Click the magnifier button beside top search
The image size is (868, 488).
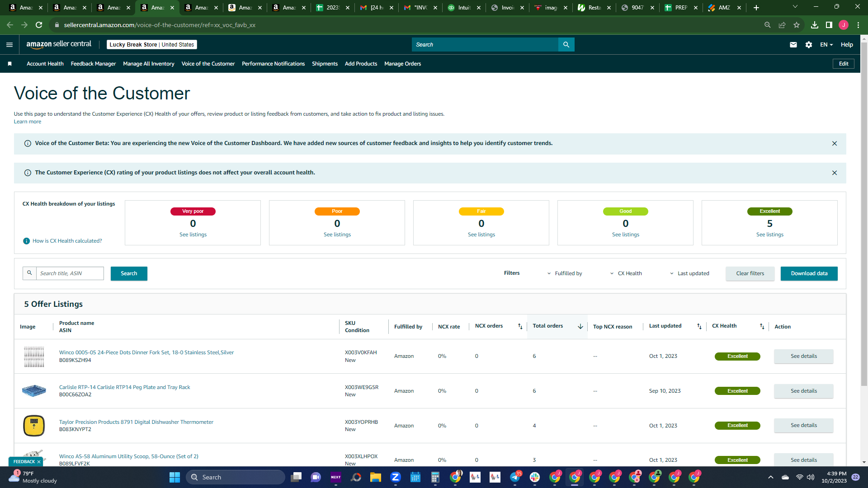[x=566, y=45]
